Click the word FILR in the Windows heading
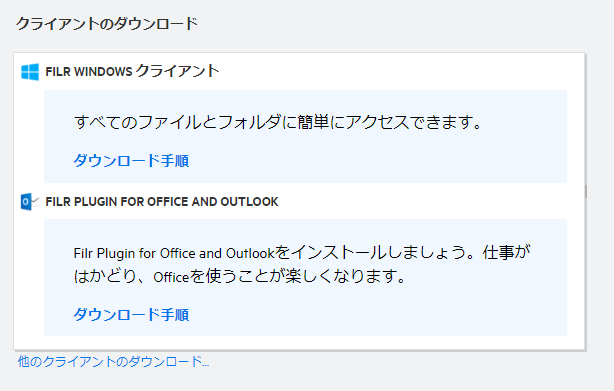Image resolution: width=614 pixels, height=391 pixels. click(x=58, y=72)
